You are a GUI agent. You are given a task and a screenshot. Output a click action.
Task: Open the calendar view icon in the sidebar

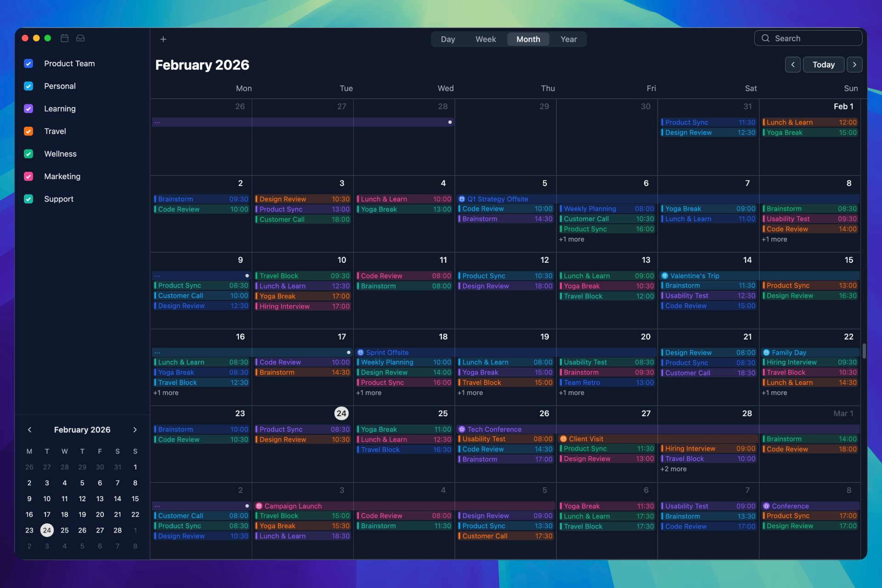pos(64,39)
